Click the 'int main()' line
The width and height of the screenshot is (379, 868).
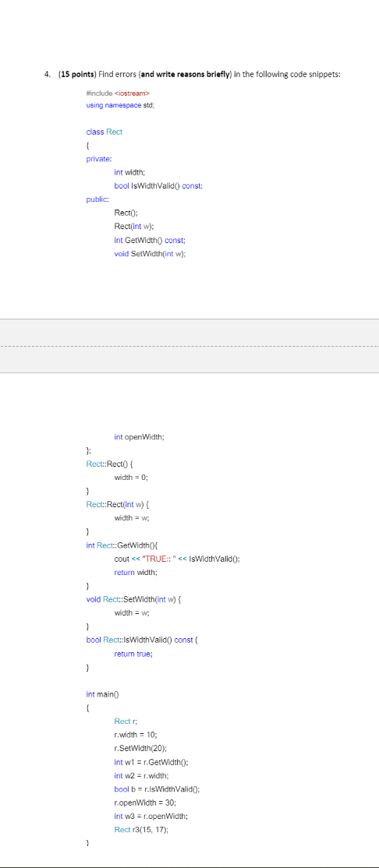pos(103,694)
